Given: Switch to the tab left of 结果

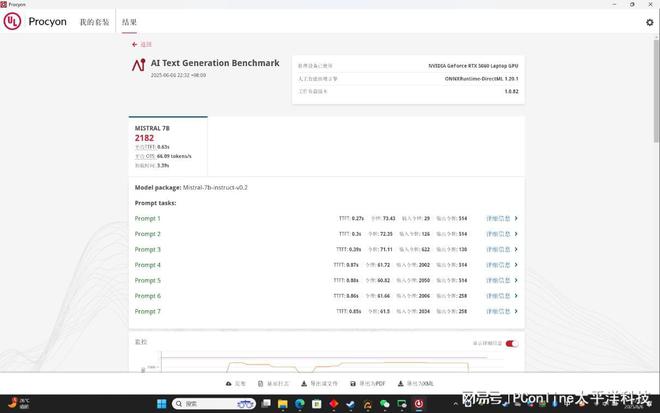Looking at the screenshot, I should [x=94, y=22].
